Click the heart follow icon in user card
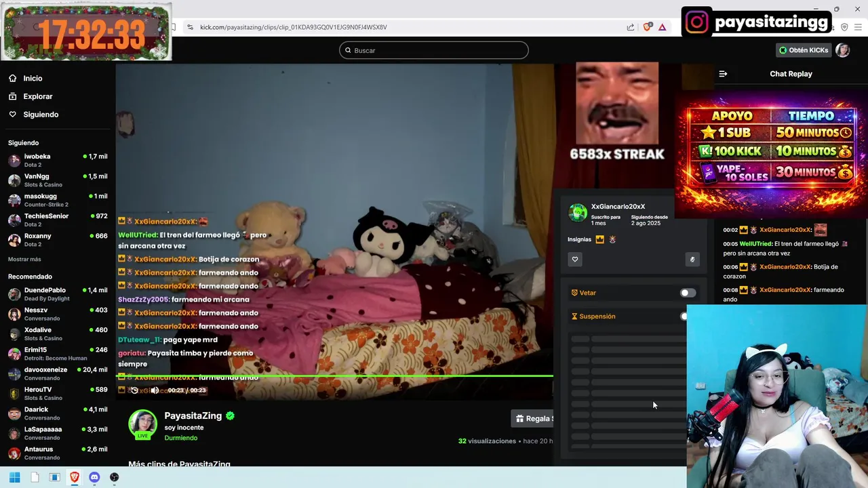Screen dimensions: 868x488 tap(575, 259)
